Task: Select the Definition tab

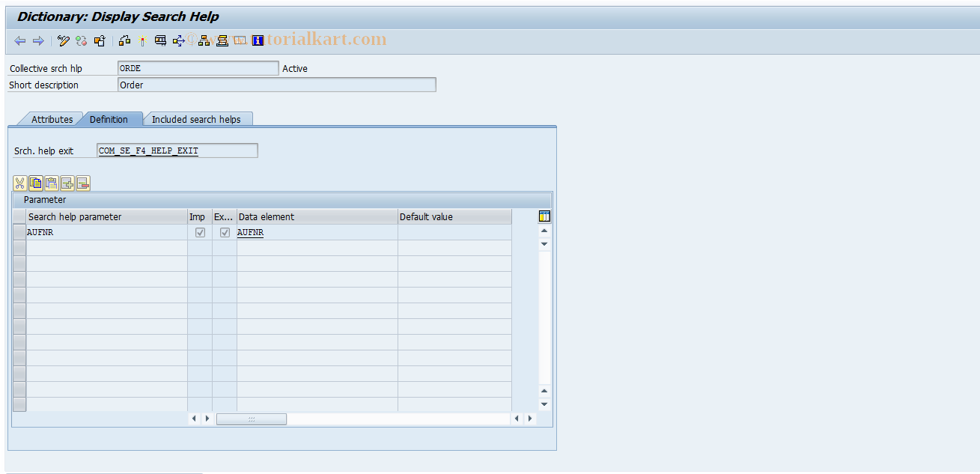Action: [x=109, y=119]
